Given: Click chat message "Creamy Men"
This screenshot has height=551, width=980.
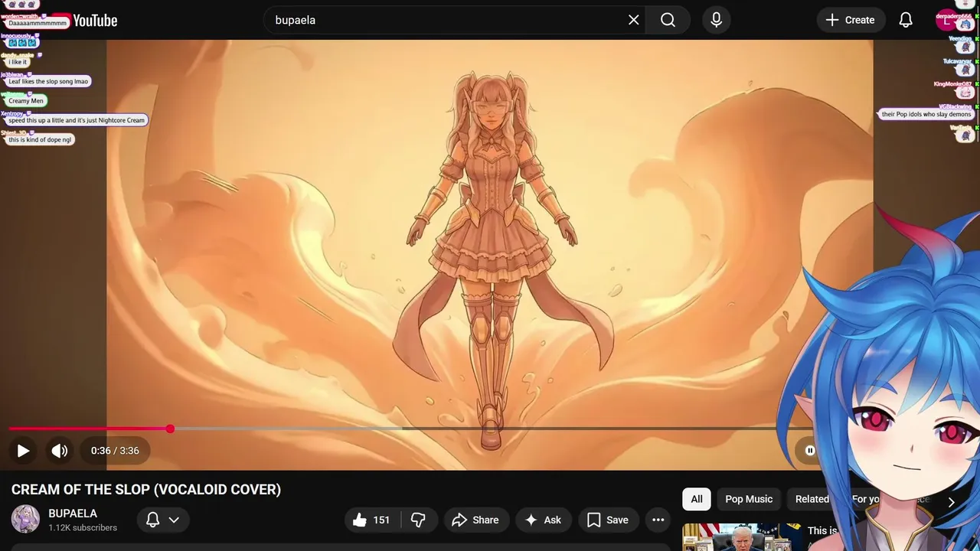Looking at the screenshot, I should 26,101.
